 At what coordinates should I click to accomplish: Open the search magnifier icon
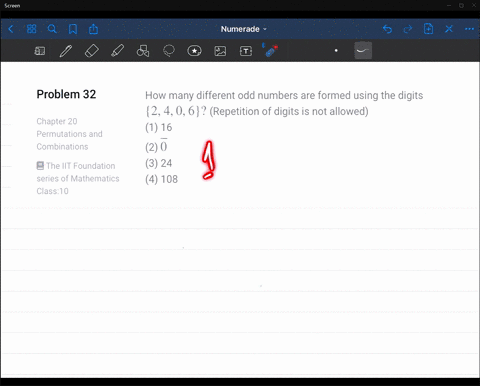52,29
